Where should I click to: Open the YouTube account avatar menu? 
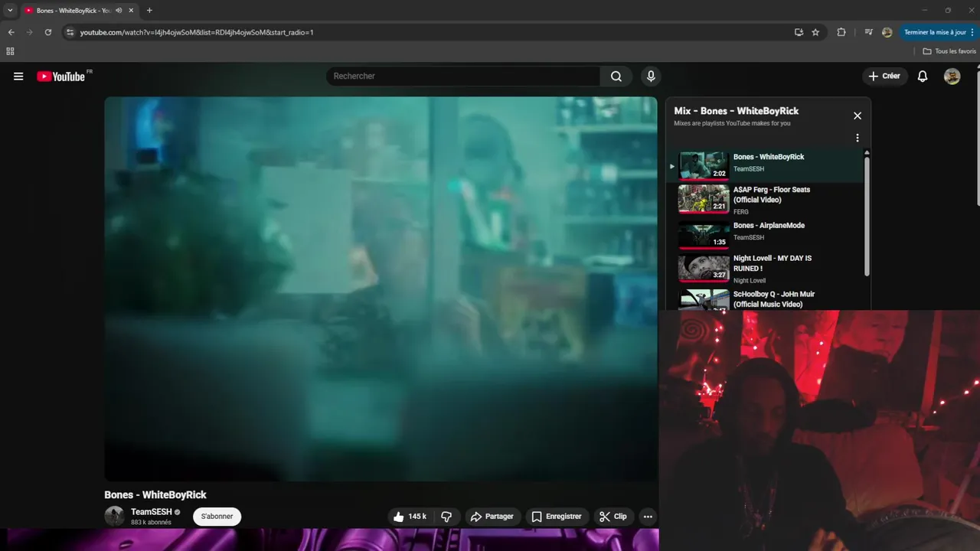click(x=952, y=77)
